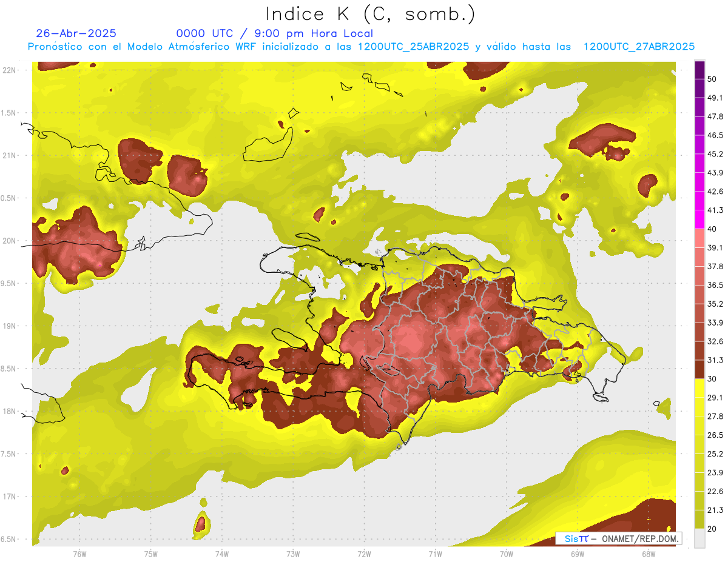Click the colorbar label "49.1"

point(715,98)
